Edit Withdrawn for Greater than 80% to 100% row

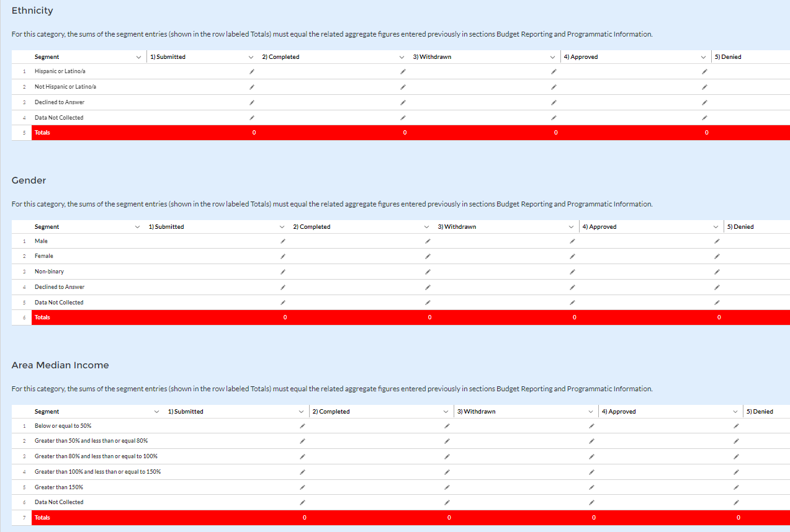[x=591, y=456]
